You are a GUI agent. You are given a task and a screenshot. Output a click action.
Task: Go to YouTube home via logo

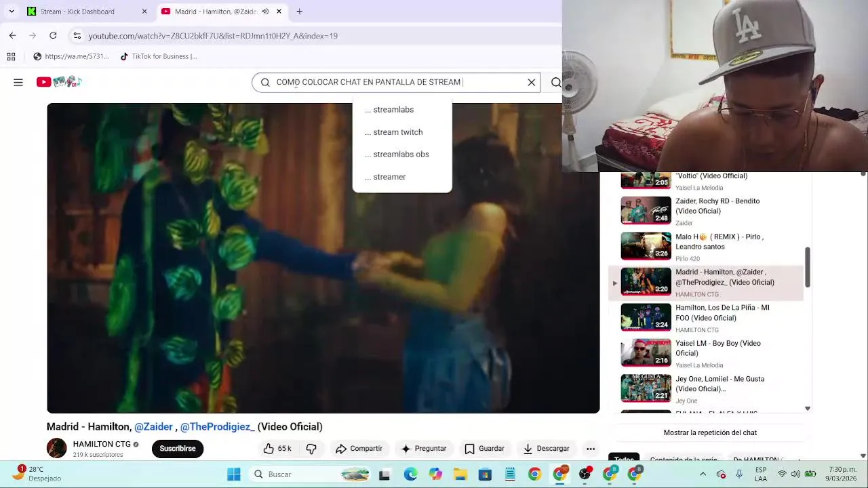[59, 82]
